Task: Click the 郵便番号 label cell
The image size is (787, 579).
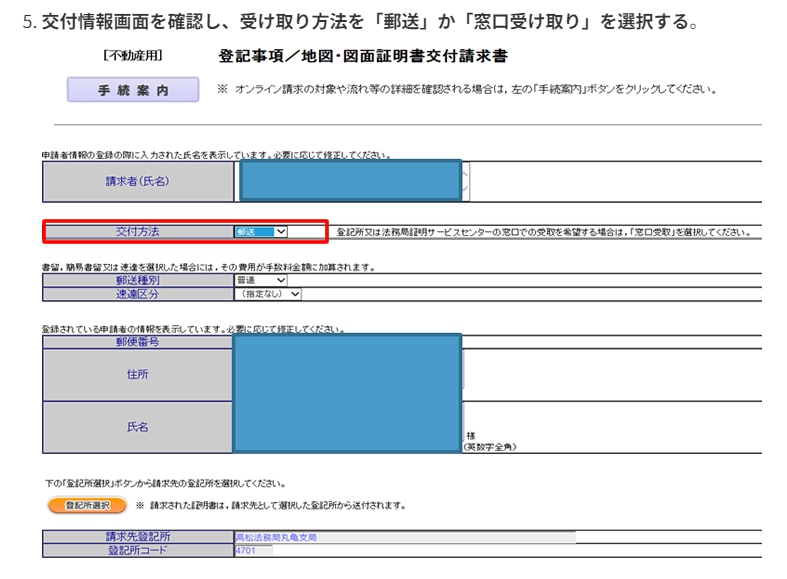Action: [138, 342]
